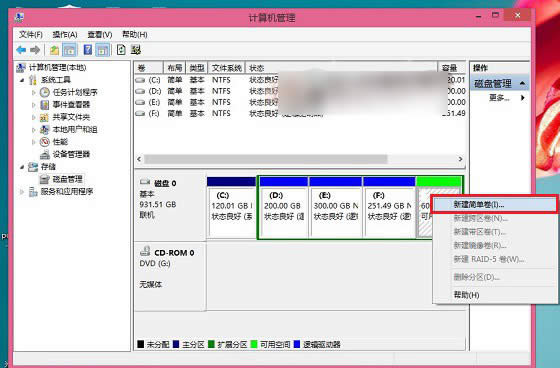The image size is (560, 368).
Task: Select the 事件查看器 tree item
Action: pos(71,105)
